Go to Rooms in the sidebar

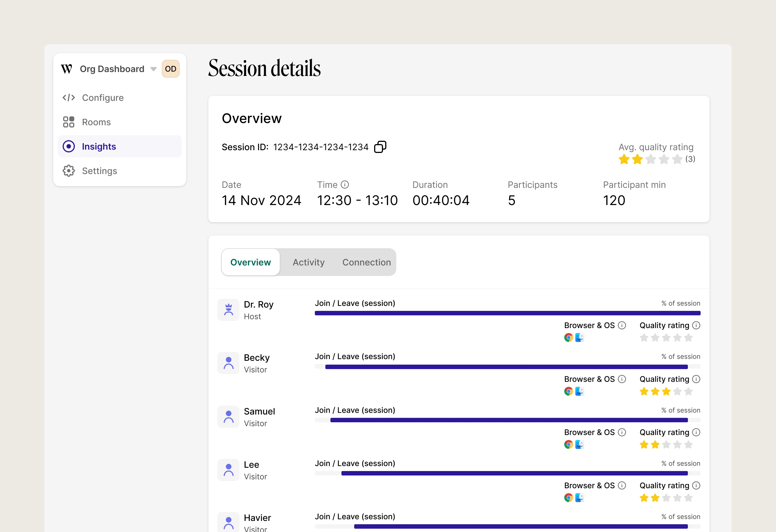119,122
